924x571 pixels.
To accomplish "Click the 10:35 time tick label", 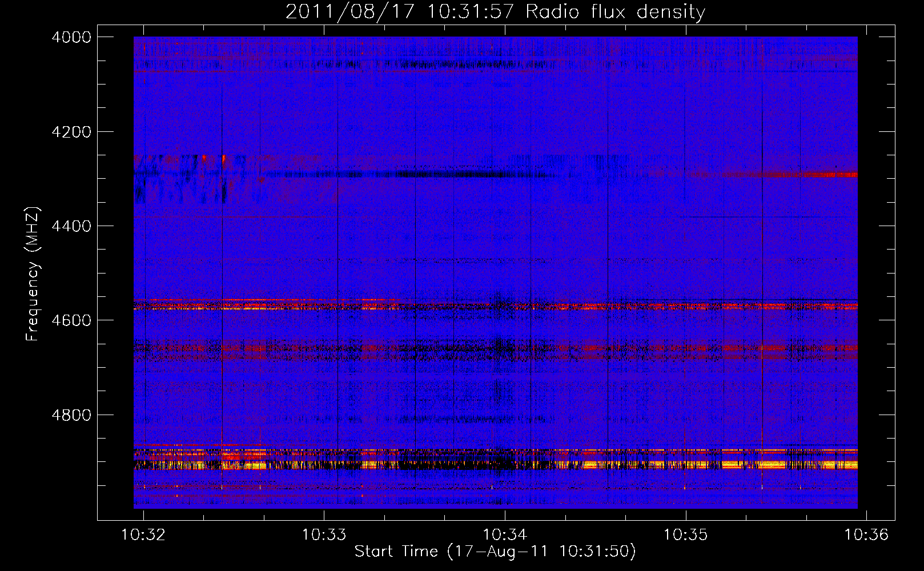I will pyautogui.click(x=685, y=534).
